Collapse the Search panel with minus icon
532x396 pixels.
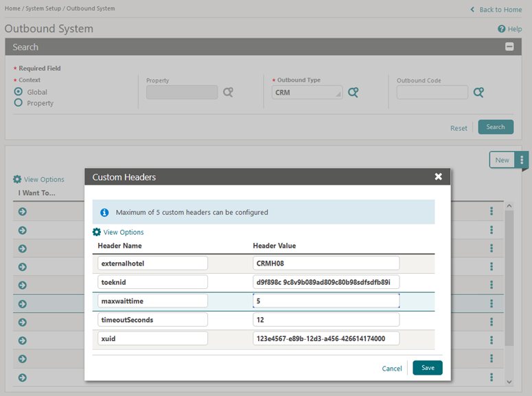[x=509, y=47]
